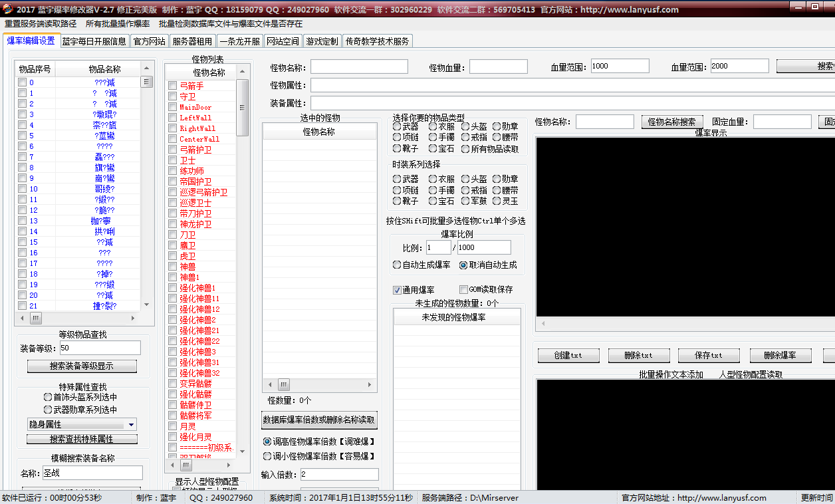Click the 创建txt button
The height and width of the screenshot is (504, 835).
[x=568, y=356]
